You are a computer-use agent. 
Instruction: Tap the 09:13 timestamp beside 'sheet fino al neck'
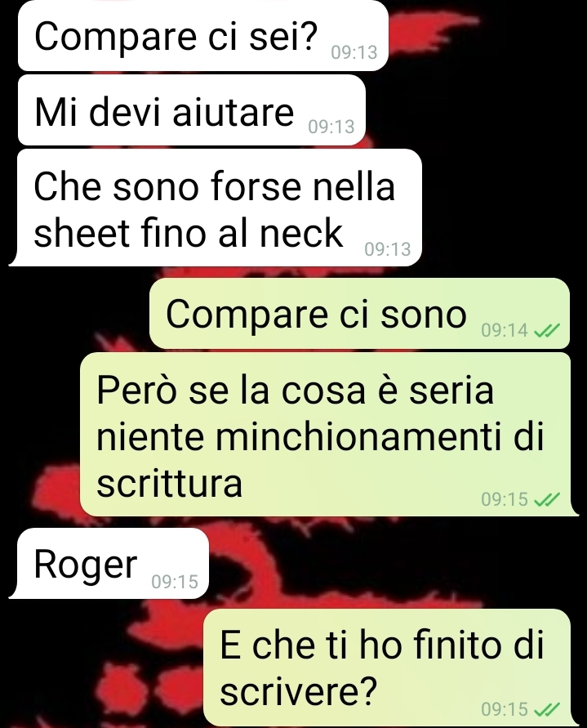[388, 249]
